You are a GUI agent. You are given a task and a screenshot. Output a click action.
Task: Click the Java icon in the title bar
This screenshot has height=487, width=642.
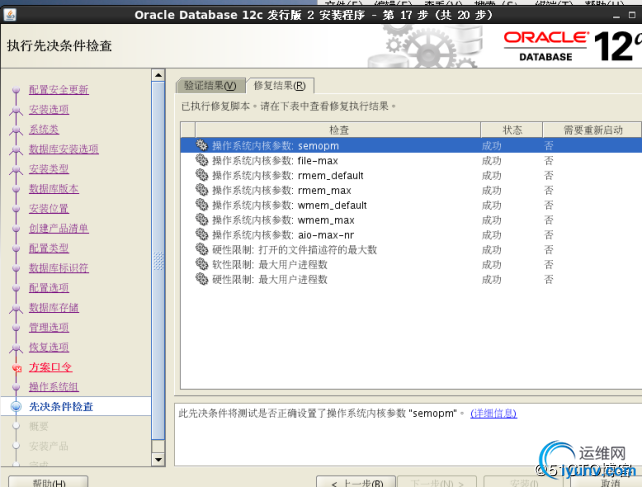[x=10, y=15]
